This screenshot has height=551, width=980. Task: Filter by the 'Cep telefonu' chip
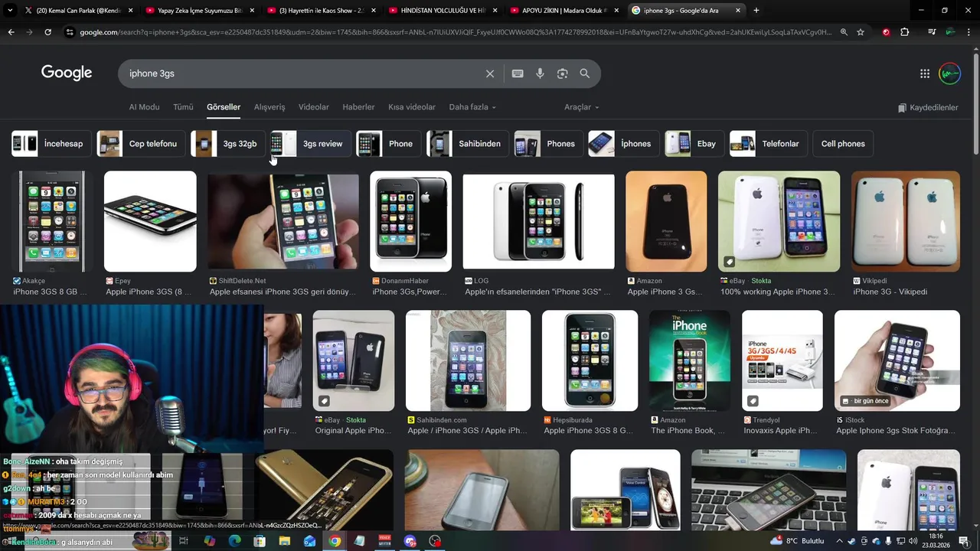pos(141,144)
